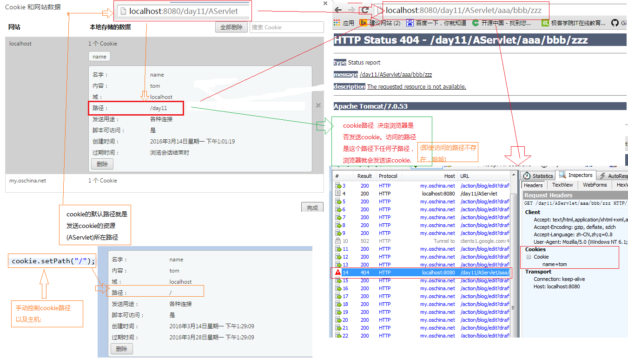Screen dimensions: 628x364
Task: Select the warning icon of session 14
Action: (x=338, y=273)
